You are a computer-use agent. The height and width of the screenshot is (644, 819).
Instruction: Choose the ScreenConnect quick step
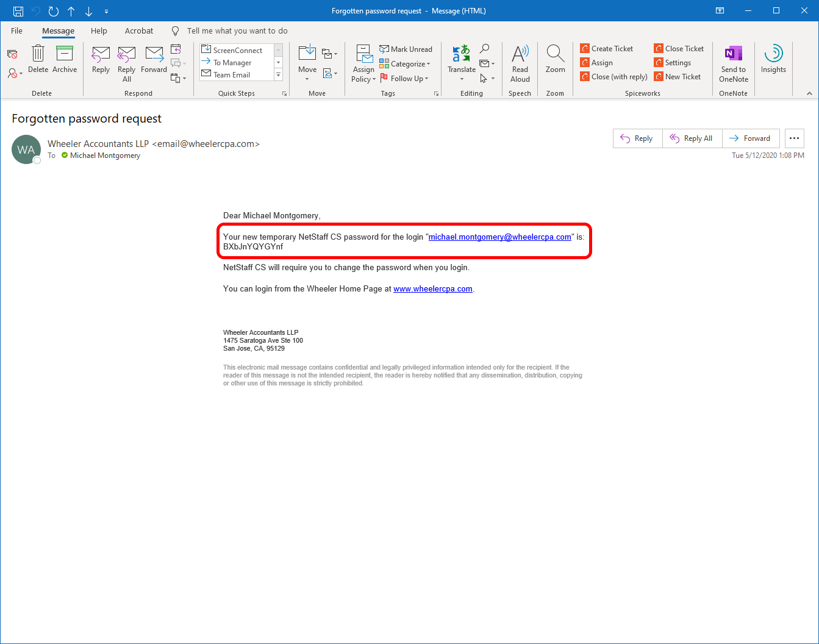coord(238,50)
